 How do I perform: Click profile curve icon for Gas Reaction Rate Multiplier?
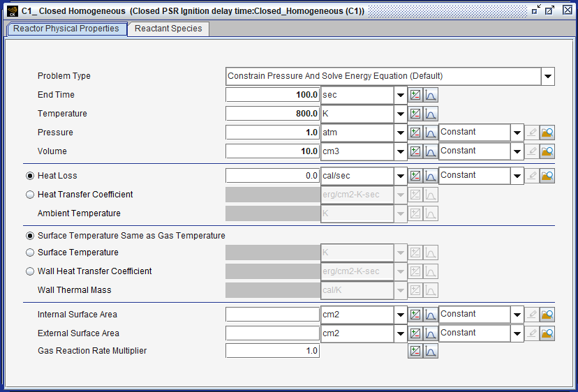(x=431, y=351)
